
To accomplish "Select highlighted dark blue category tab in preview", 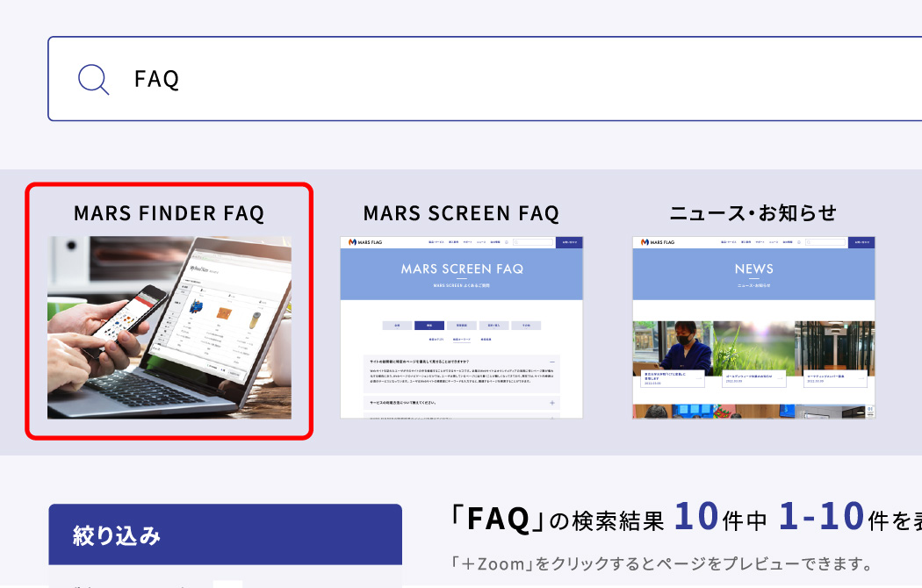I will tap(429, 326).
